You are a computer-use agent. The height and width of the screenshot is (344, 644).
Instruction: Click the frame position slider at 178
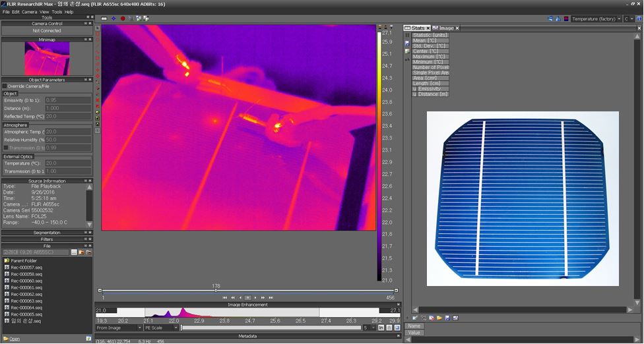tap(215, 291)
